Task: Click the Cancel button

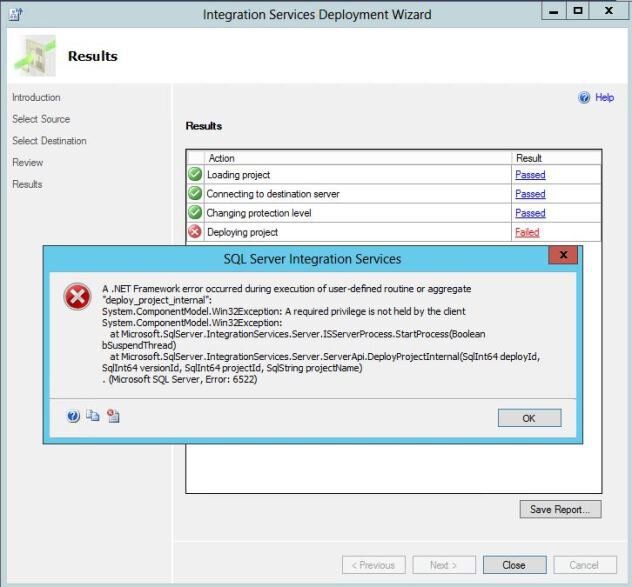Action: (x=585, y=565)
